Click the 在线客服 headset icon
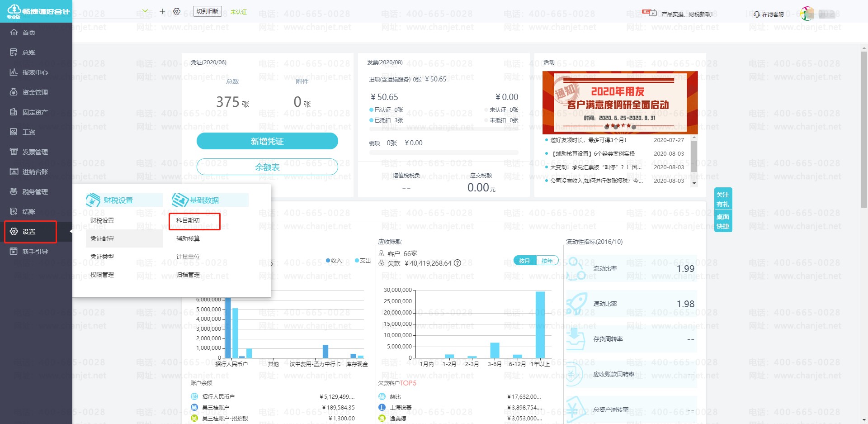The image size is (868, 424). click(x=757, y=14)
